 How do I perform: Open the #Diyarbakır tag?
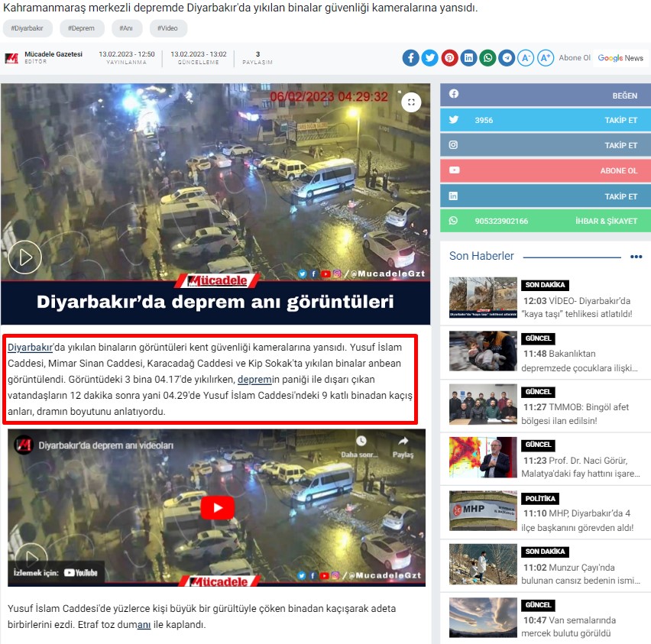(x=28, y=28)
